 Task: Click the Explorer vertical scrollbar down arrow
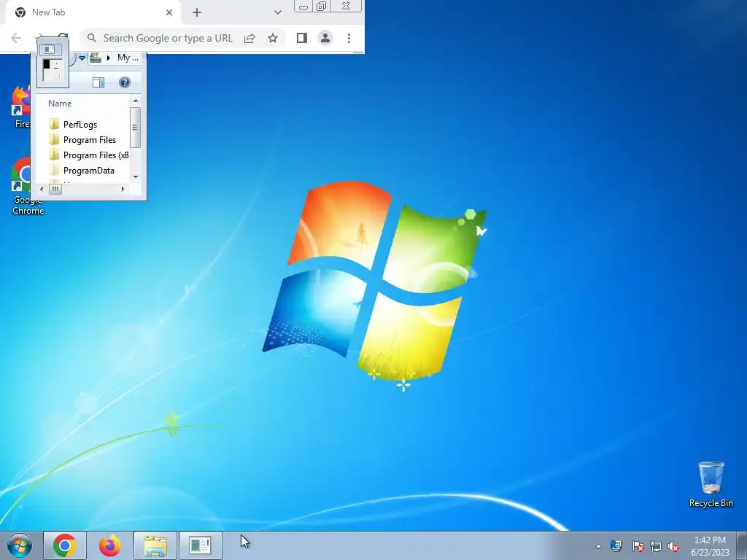click(x=136, y=176)
